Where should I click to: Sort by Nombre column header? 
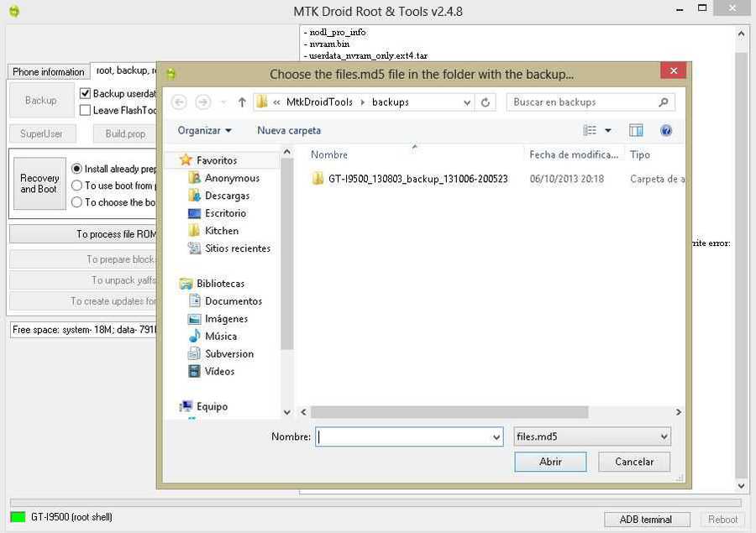click(x=329, y=154)
